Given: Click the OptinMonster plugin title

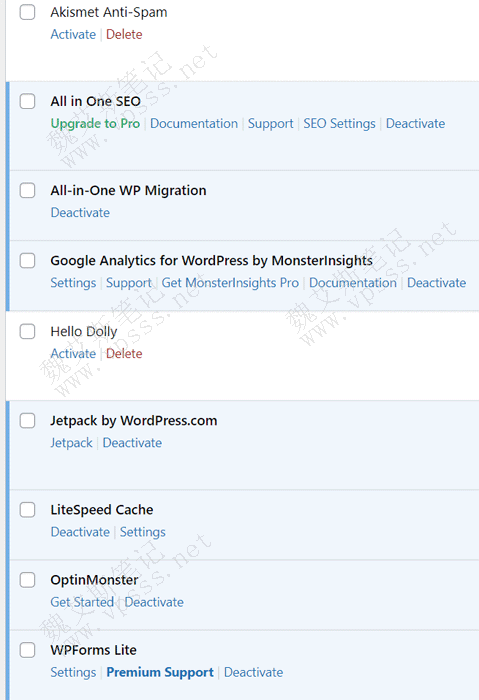Looking at the screenshot, I should [94, 580].
